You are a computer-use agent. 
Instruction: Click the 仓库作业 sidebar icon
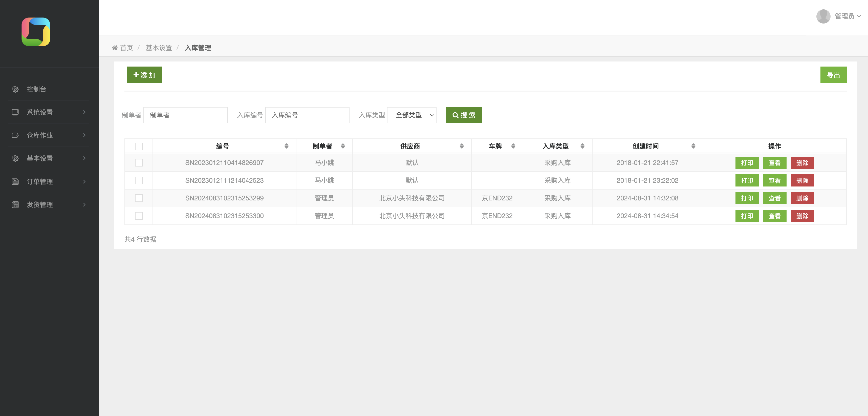(x=15, y=135)
